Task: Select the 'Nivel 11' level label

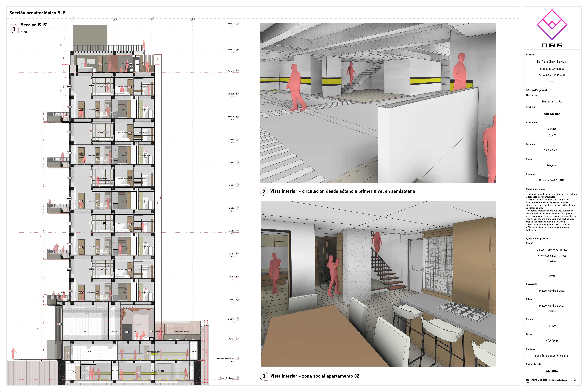Action: 231,94
